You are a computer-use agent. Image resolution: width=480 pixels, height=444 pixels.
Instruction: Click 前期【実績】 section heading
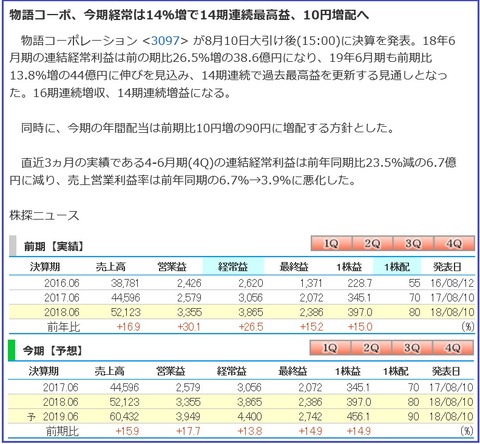(53, 246)
